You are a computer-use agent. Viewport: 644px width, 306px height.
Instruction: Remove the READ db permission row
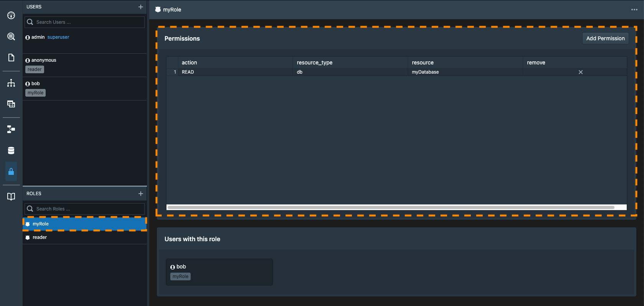pos(580,72)
